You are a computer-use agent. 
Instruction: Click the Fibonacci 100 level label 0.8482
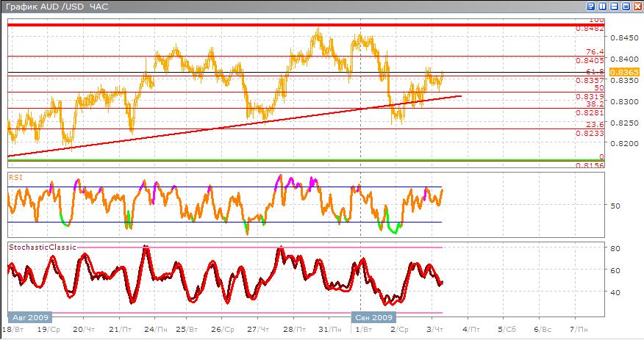(589, 29)
